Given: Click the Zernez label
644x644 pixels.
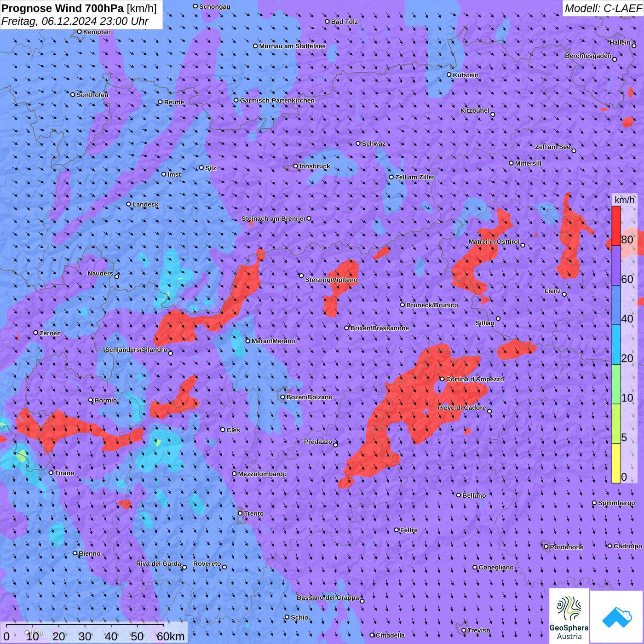Looking at the screenshot, I should [x=50, y=333].
